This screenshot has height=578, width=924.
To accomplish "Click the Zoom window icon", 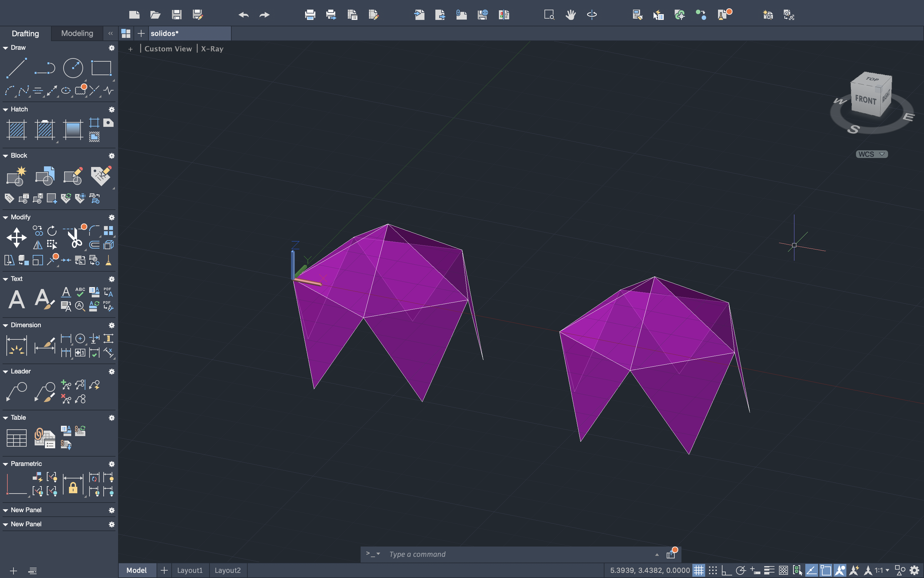I will pyautogui.click(x=549, y=15).
